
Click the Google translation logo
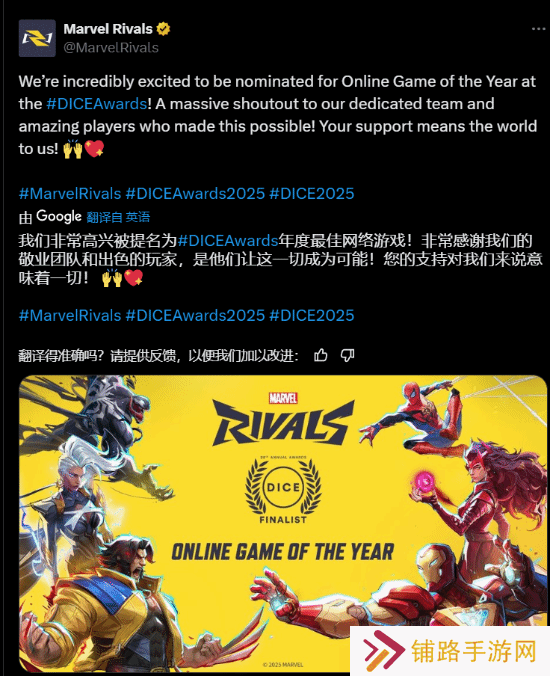coord(59,216)
